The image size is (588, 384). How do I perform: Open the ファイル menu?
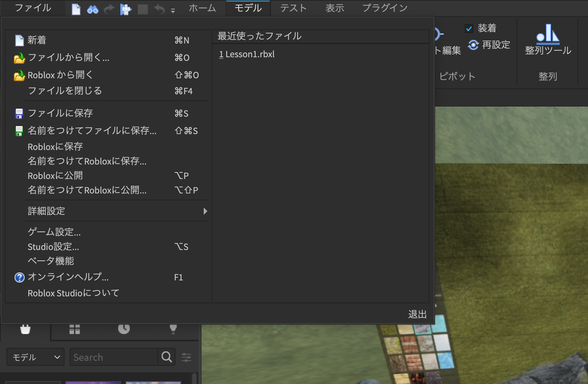33,8
